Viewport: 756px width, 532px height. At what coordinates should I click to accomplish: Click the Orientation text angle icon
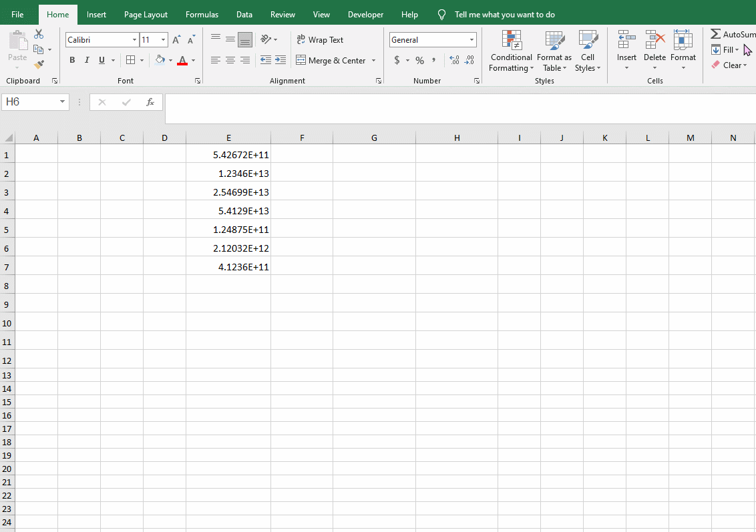point(266,39)
